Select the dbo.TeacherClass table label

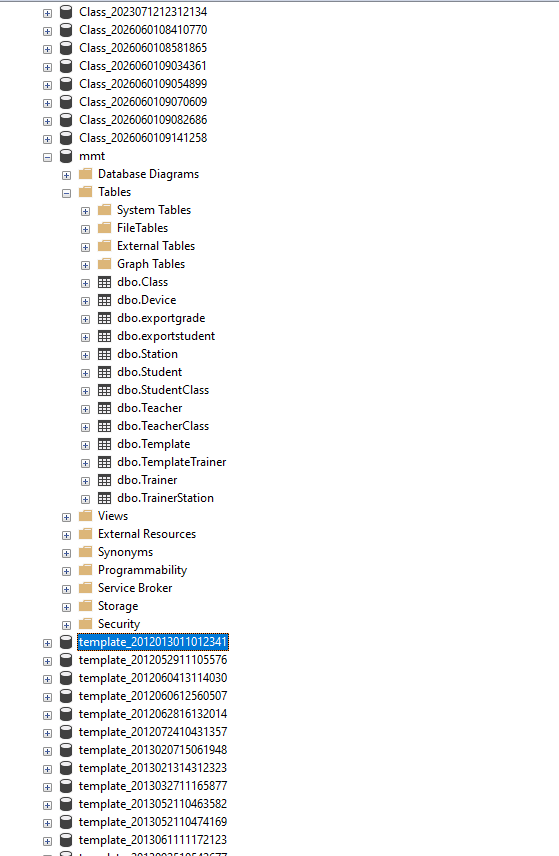point(163,426)
